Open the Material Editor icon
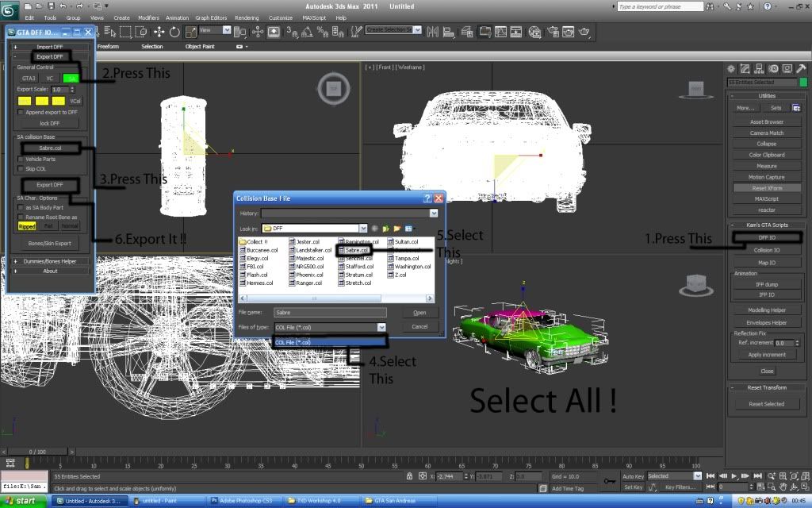This screenshot has height=508, width=812. point(534,32)
